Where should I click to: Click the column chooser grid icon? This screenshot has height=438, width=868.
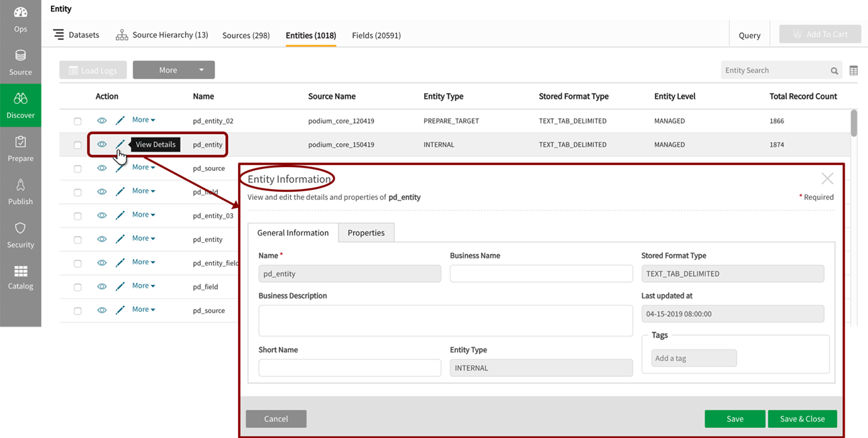(x=853, y=70)
